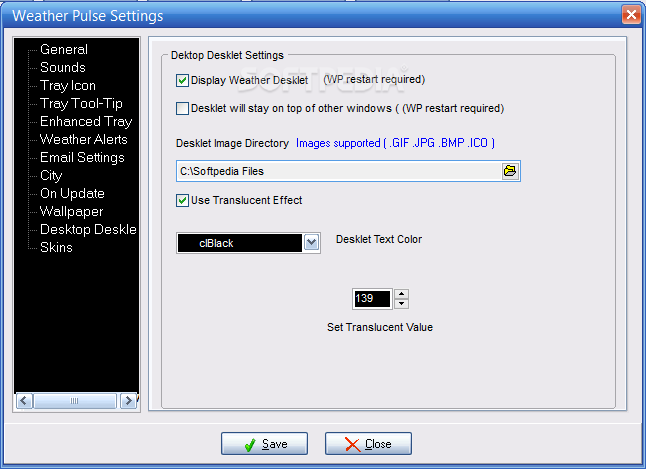Expand the Desklet Text Color dropdown arrow
Viewport: 646px width, 469px height.
311,243
